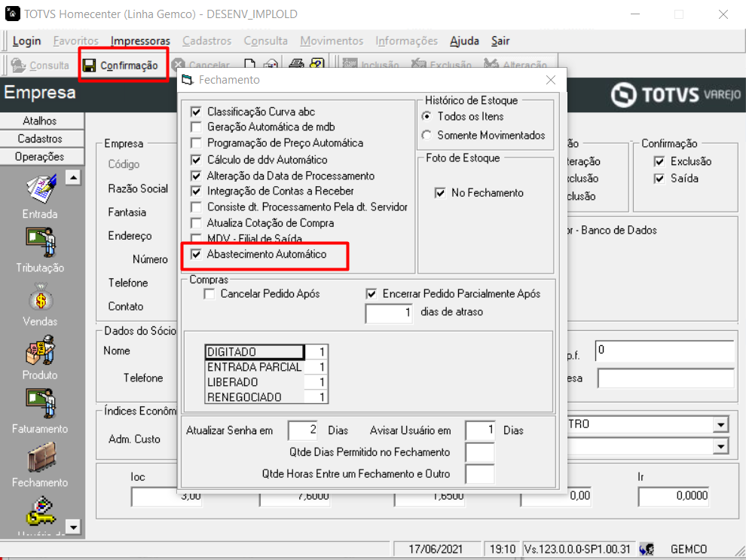Click the Cancelar toolbar button
The image size is (746, 560).
click(200, 65)
